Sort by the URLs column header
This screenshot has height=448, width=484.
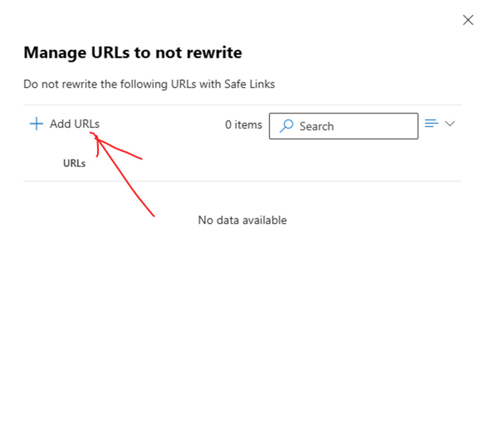click(x=74, y=163)
